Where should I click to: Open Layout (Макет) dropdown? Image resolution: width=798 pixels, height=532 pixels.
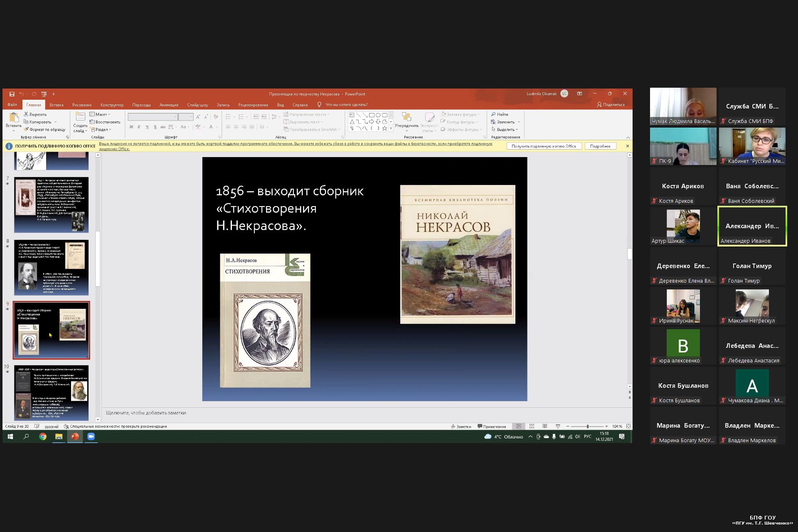click(x=100, y=114)
